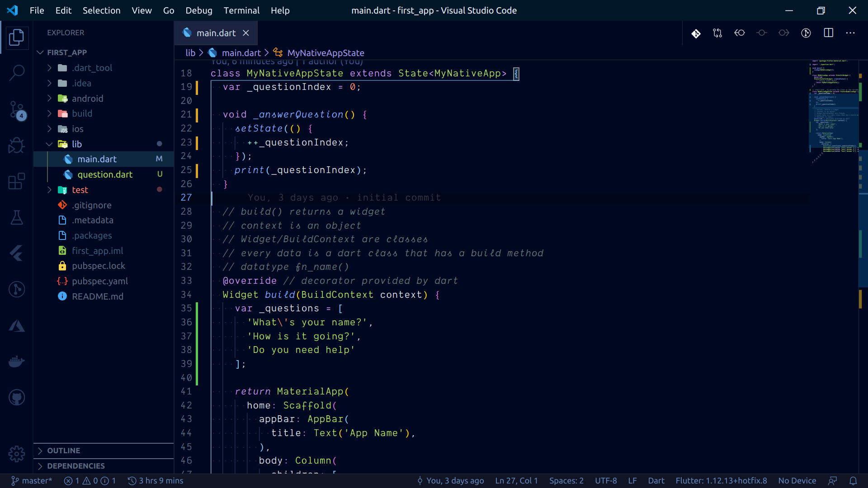
Task: Open the Manage gear icon
Action: tap(17, 454)
